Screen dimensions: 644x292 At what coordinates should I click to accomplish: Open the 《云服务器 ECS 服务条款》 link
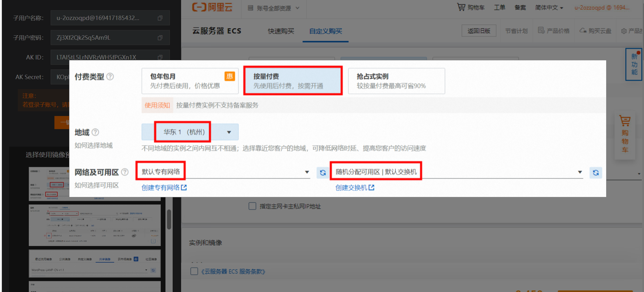[x=233, y=271]
